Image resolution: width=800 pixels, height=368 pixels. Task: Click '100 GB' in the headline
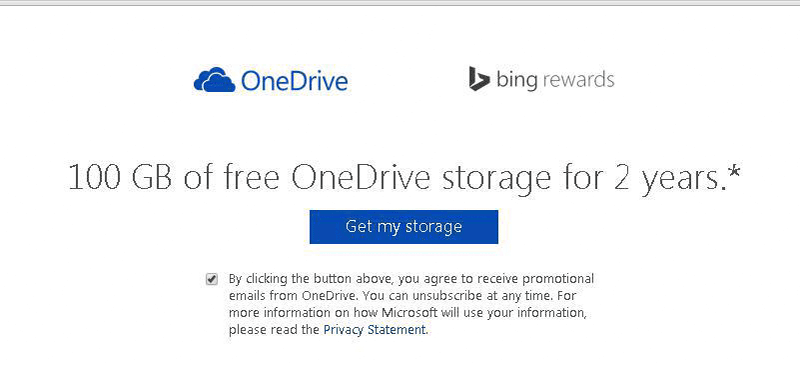120,178
